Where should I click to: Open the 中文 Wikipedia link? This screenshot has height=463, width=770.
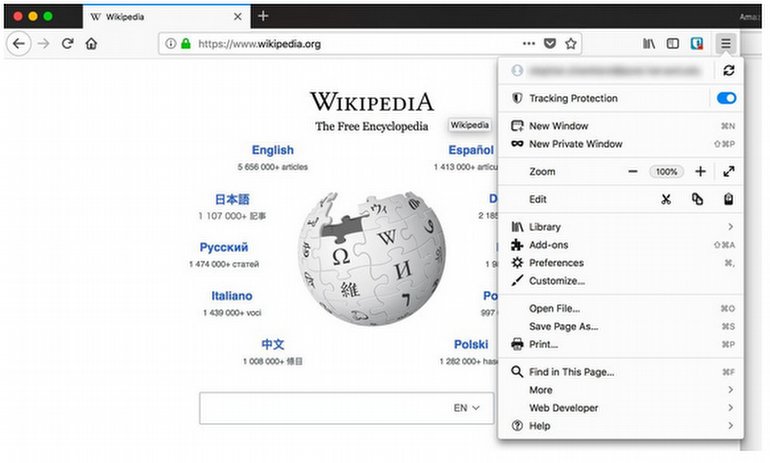tap(273, 344)
